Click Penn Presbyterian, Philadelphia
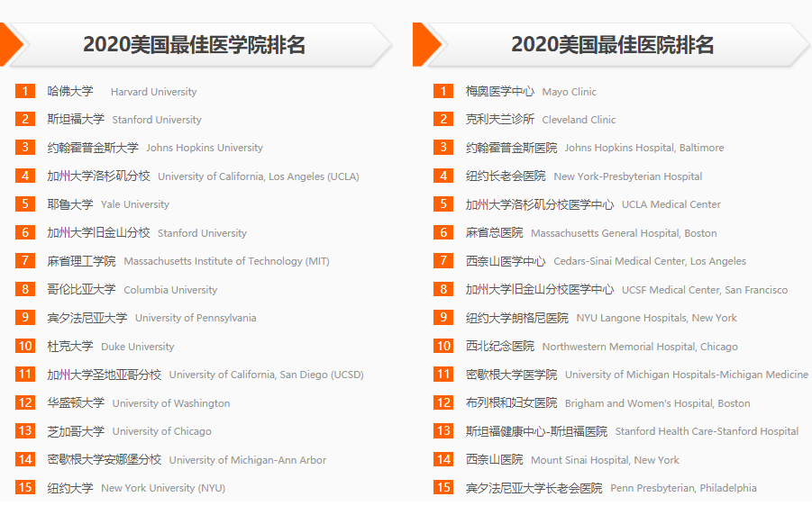 (683, 488)
